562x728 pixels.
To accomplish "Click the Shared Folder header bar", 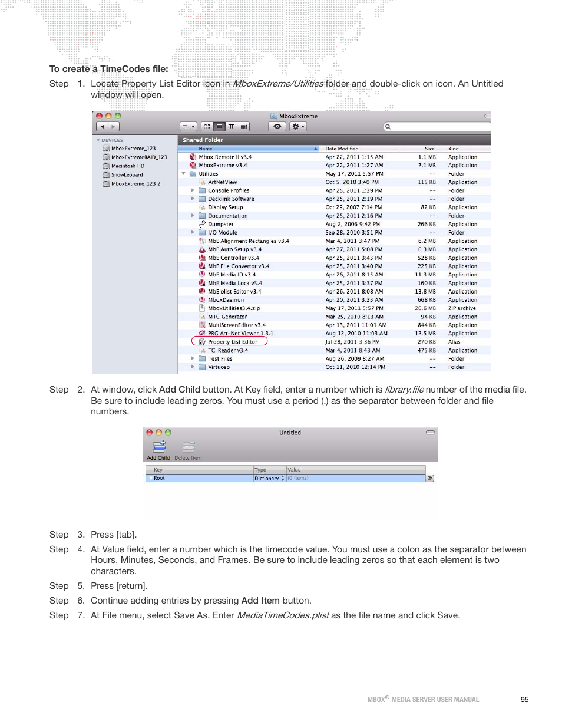I will (334, 140).
